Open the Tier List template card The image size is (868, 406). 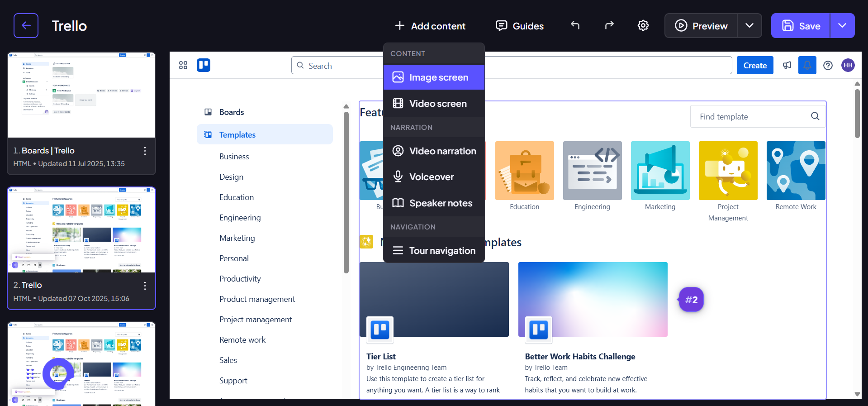point(434,328)
